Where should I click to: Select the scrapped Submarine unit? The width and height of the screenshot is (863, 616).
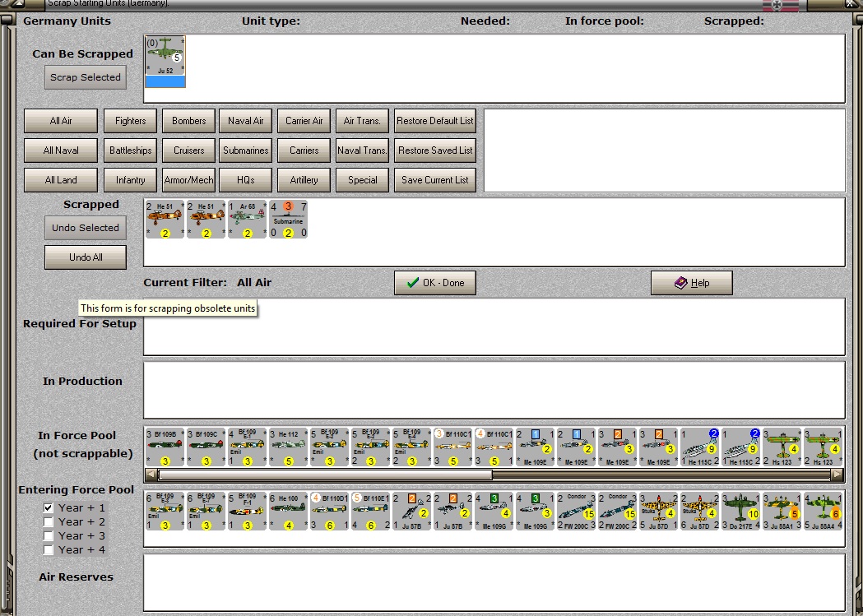(x=288, y=219)
